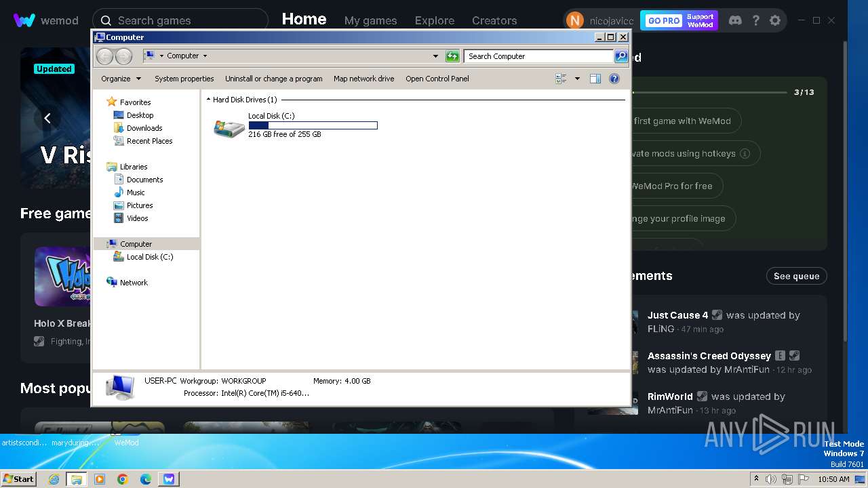Change your view icon in Explorer toolbar
This screenshot has width=868, height=488.
coord(561,79)
